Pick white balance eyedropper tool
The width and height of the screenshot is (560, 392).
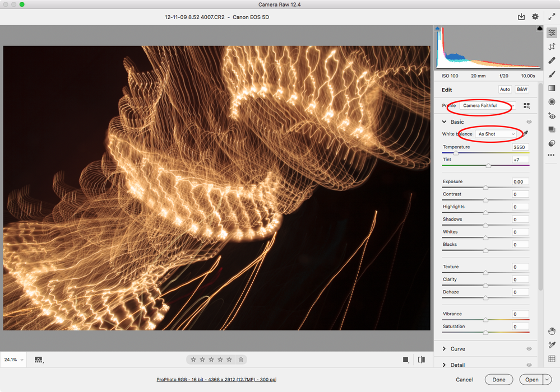tap(525, 134)
